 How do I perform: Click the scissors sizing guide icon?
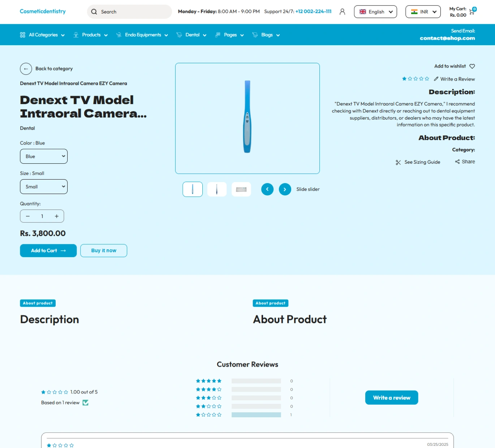point(398,162)
